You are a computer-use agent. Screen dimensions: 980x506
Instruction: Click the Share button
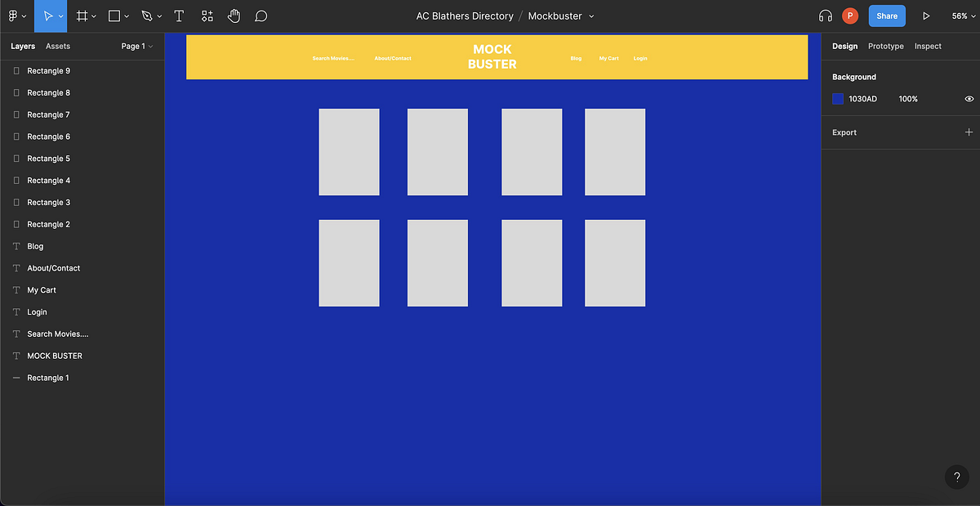[x=887, y=16]
